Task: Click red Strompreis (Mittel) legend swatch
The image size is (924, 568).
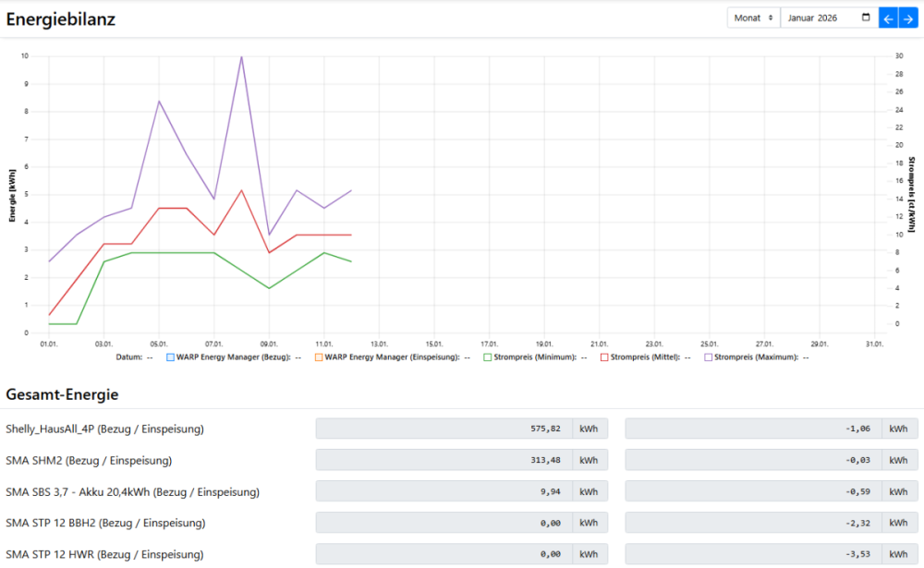Action: pyautogui.click(x=604, y=357)
